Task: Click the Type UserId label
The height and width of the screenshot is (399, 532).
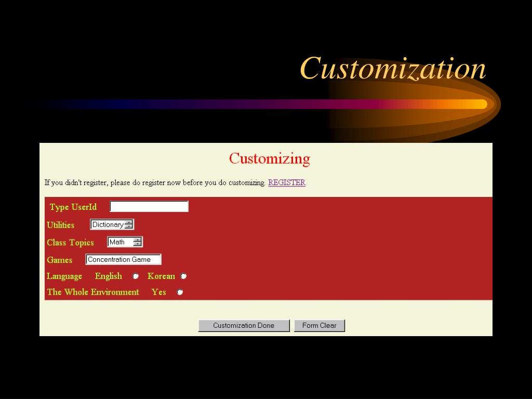Action: tap(73, 207)
